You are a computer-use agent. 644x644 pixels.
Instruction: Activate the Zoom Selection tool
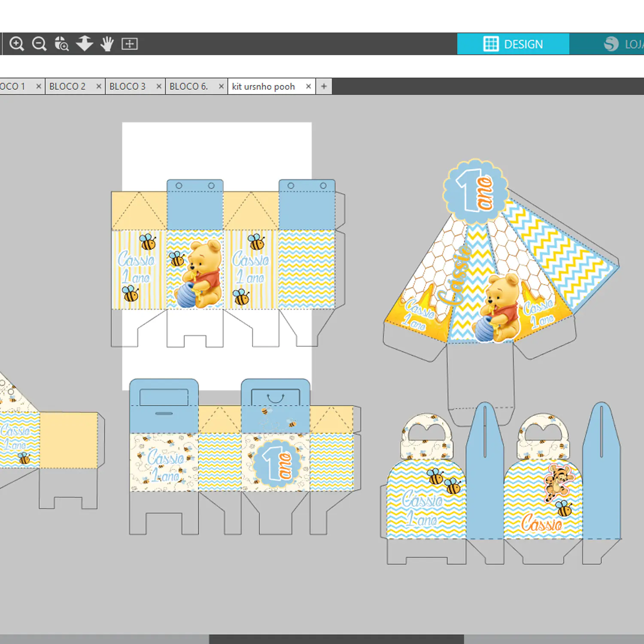[62, 44]
